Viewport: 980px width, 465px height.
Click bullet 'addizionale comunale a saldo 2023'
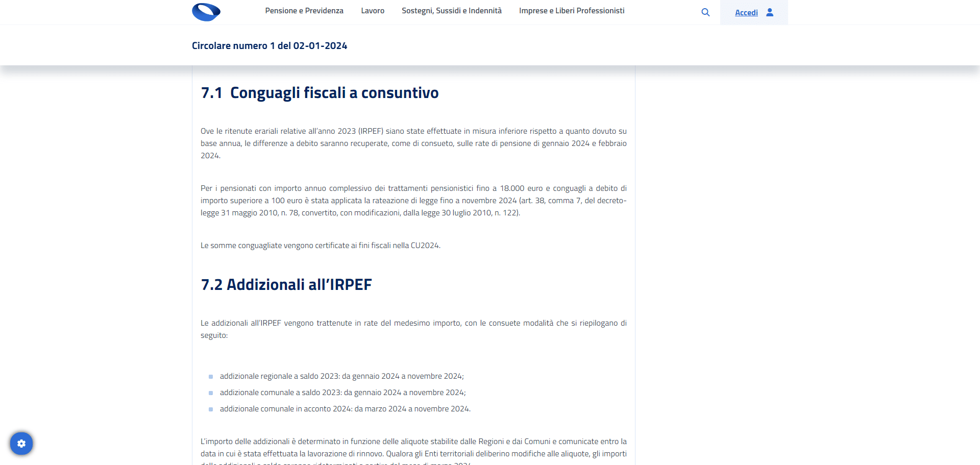[343, 393]
